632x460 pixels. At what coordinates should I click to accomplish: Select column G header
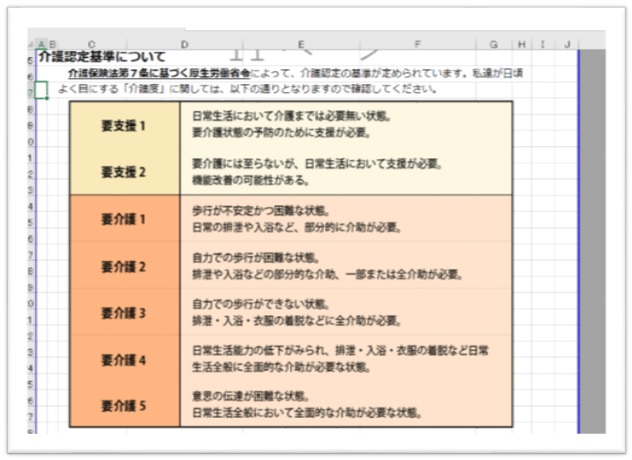[x=494, y=44]
